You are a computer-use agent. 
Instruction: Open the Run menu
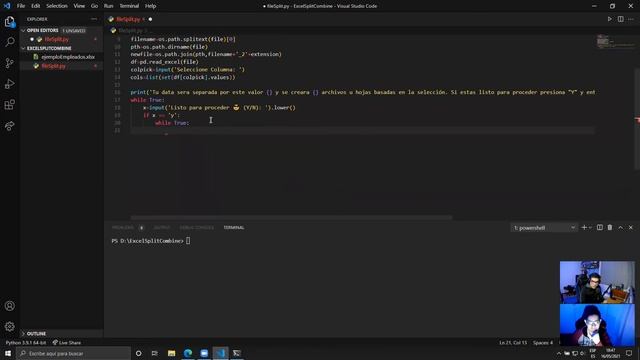pos(108,6)
